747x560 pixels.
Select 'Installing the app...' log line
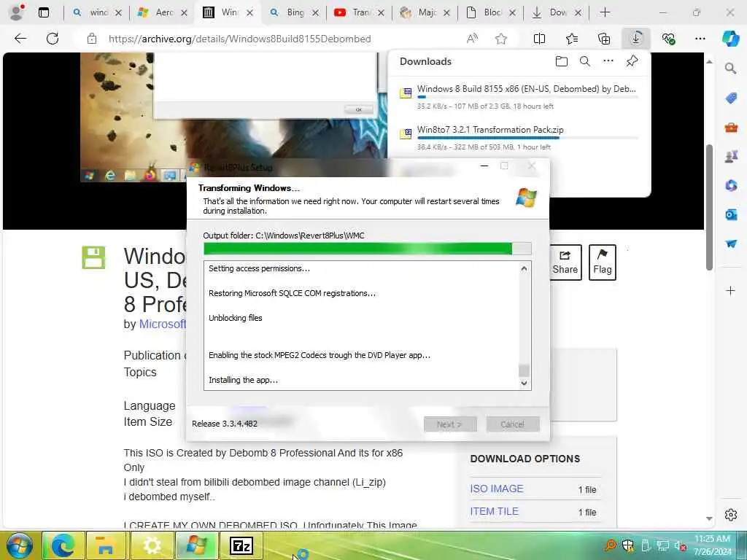coord(243,380)
